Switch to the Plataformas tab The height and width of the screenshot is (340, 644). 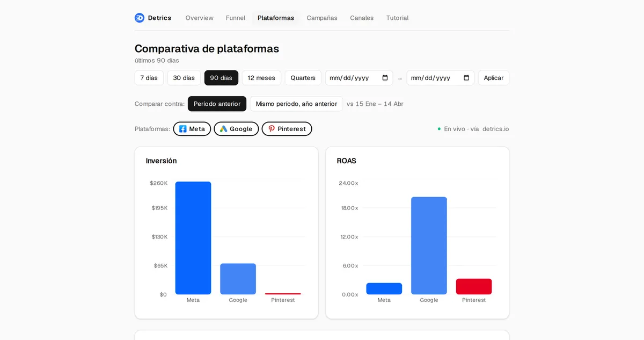pos(276,18)
